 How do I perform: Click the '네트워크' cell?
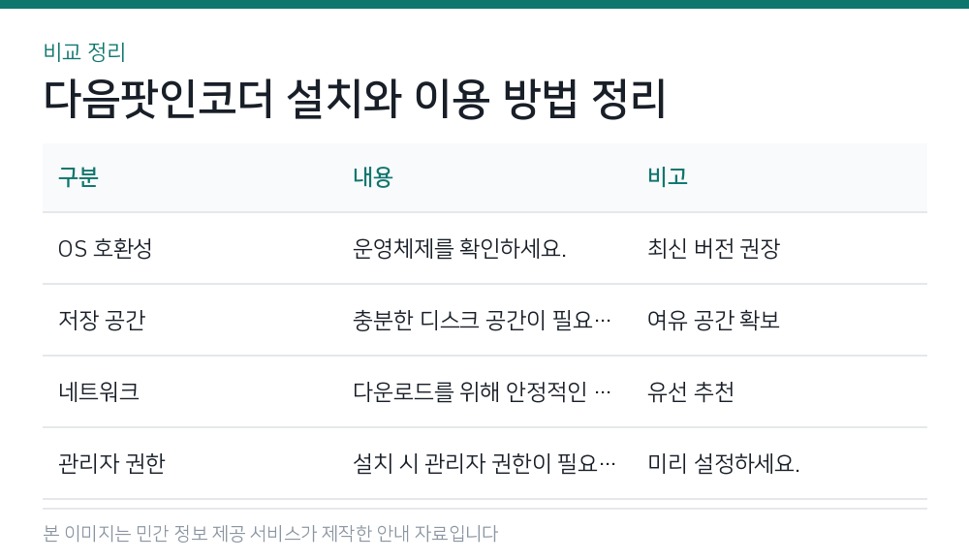[99, 391]
